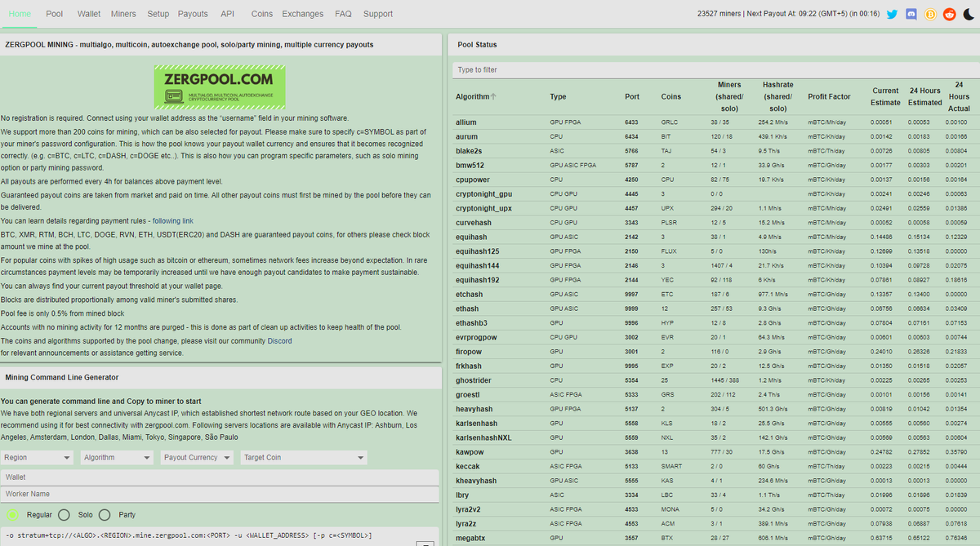Sort by the Coins column header
This screenshot has height=546, width=980.
[x=670, y=96]
